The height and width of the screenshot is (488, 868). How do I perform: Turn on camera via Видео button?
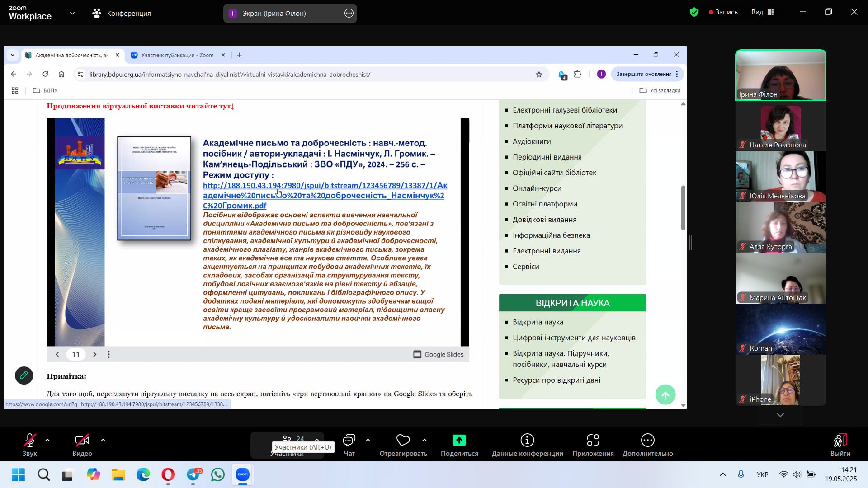point(82,441)
